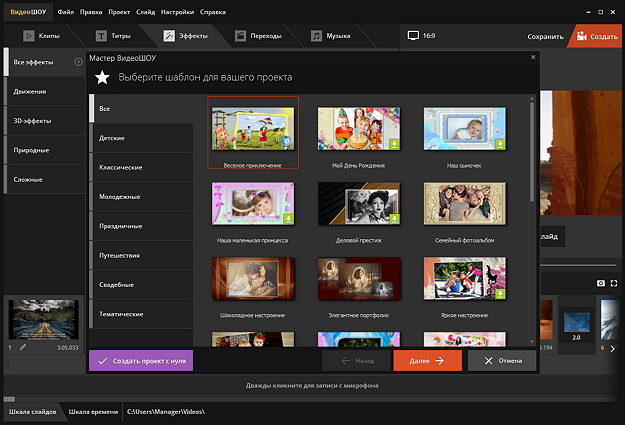Select the Веселое приключение template thumbnail
Viewport: 625px width, 425px height.
253,128
